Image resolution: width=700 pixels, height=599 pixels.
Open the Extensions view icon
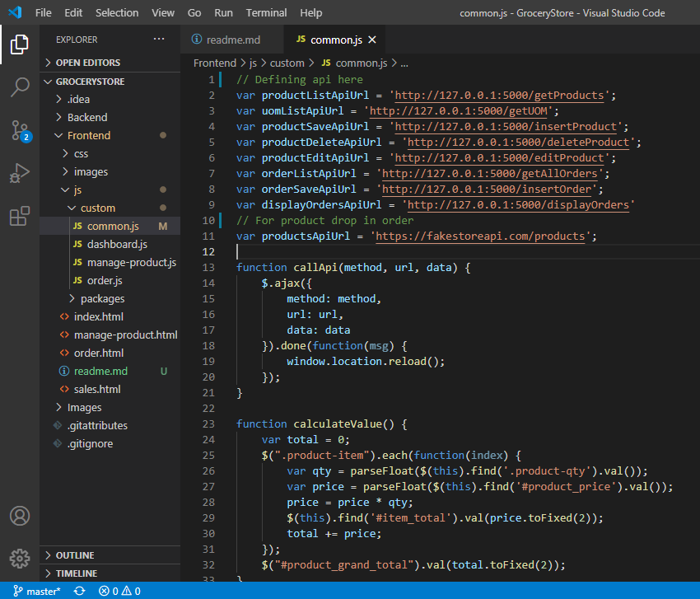coord(19,216)
